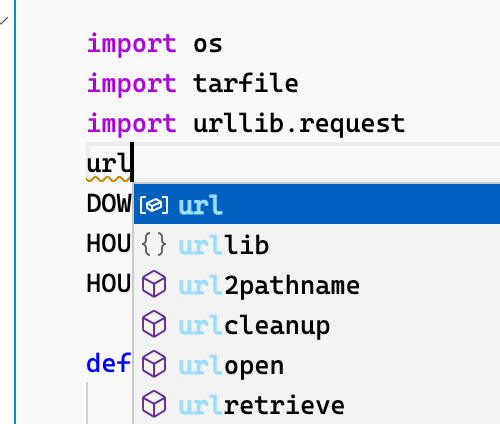This screenshot has height=424, width=500.
Task: Pick url2pathname from the autocomplete list
Action: 317,284
